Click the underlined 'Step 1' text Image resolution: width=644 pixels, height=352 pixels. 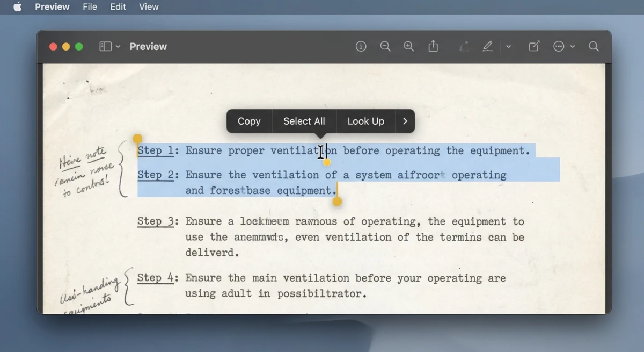pyautogui.click(x=156, y=151)
